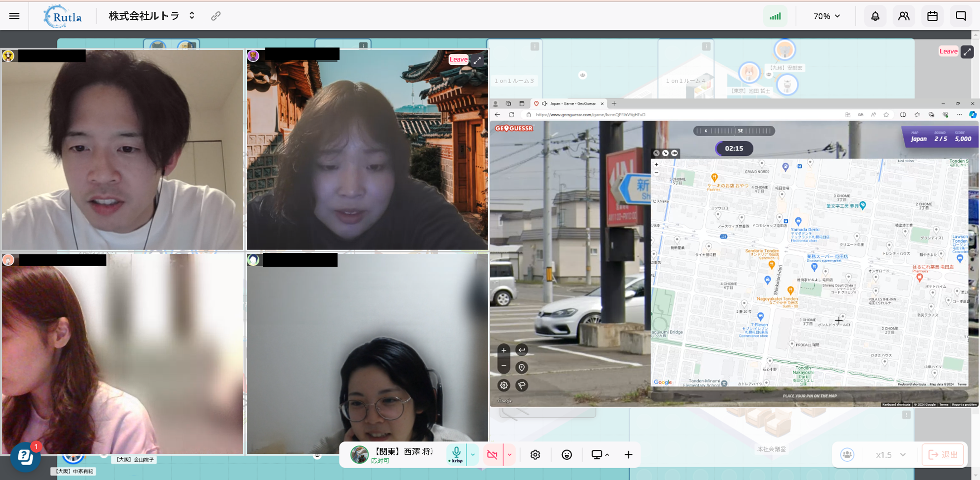This screenshot has height=480, width=980.
Task: Open the x1.5 scale dropdown
Action: (890, 455)
